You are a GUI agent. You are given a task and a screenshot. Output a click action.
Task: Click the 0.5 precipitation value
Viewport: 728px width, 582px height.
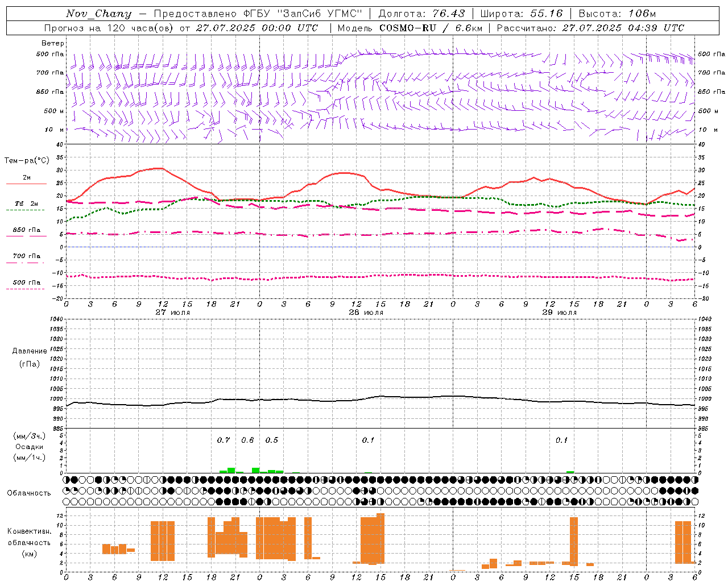coord(272,440)
